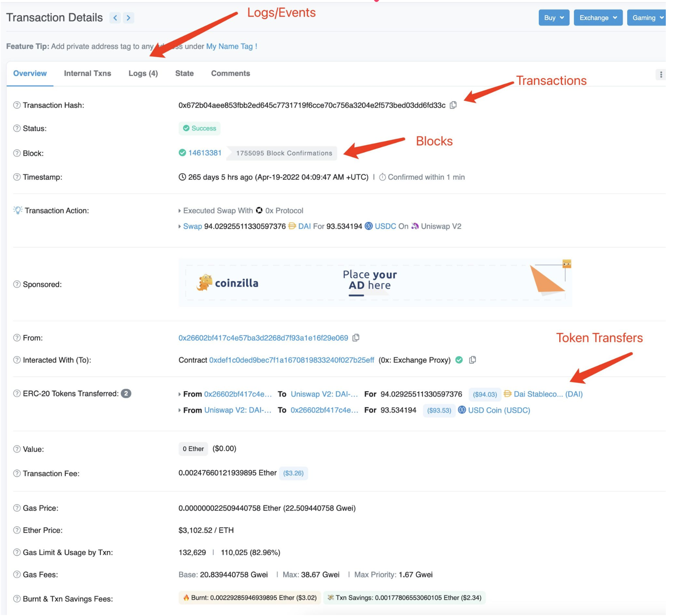Open the three-dot options menu
The image size is (679, 616).
(661, 75)
